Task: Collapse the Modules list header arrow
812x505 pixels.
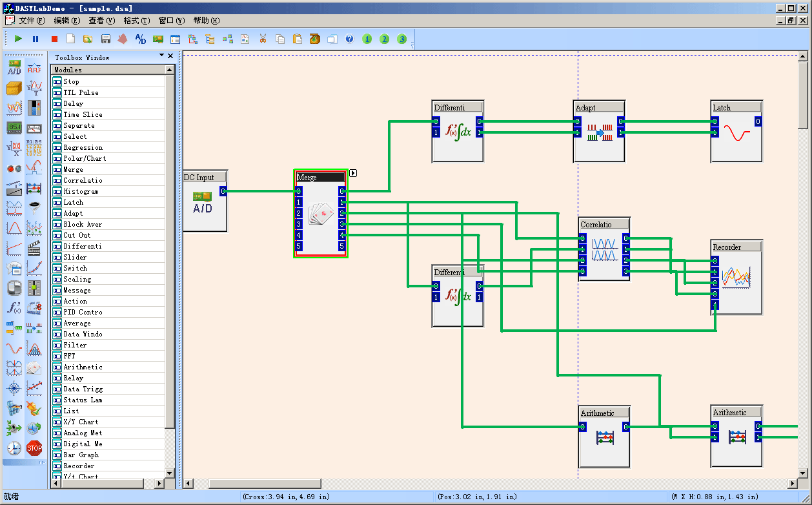Action: coord(170,70)
